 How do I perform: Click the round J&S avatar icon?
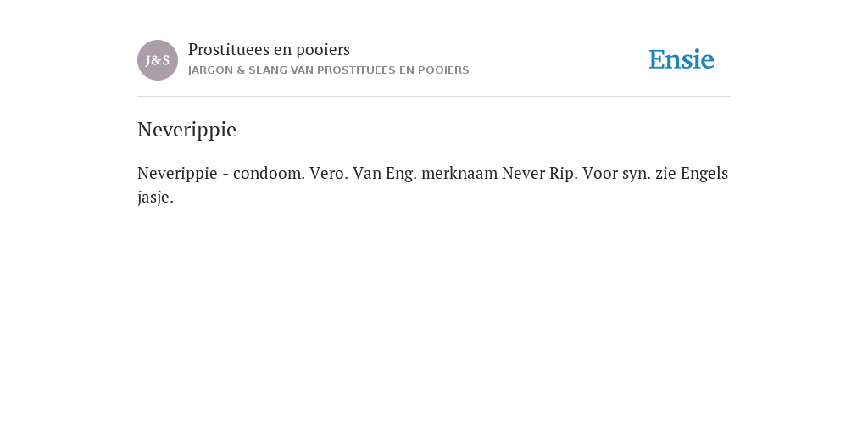tap(157, 60)
